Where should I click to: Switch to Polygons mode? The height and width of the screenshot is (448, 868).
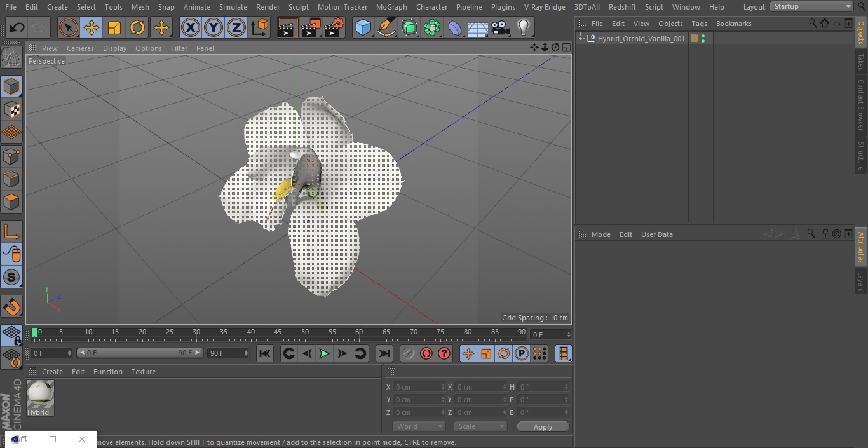(x=11, y=202)
